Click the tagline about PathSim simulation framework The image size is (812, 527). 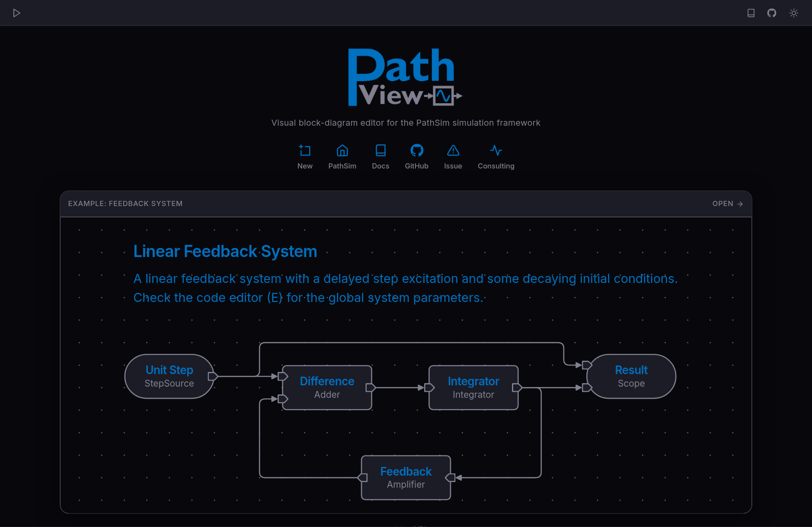[x=406, y=123]
